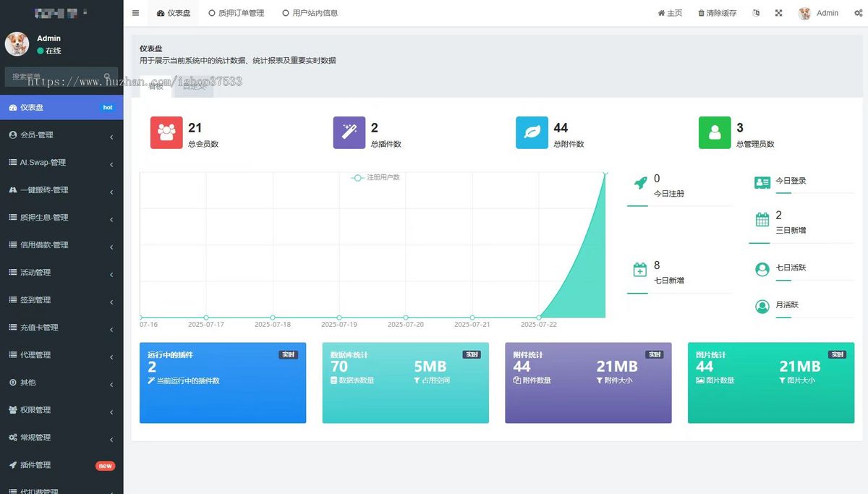This screenshot has width=868, height=494.
Task: Open the settings gears icon at top right
Action: pos(859,13)
